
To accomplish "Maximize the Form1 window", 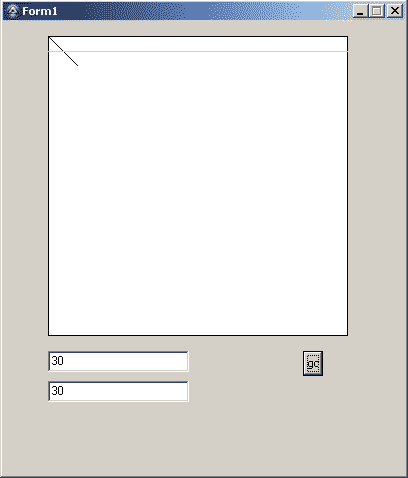I will (377, 11).
